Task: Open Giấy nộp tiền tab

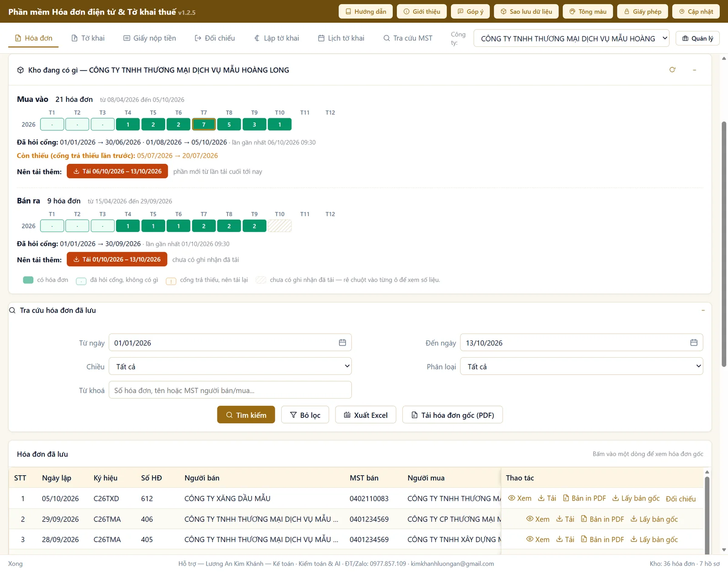Action: [150, 38]
